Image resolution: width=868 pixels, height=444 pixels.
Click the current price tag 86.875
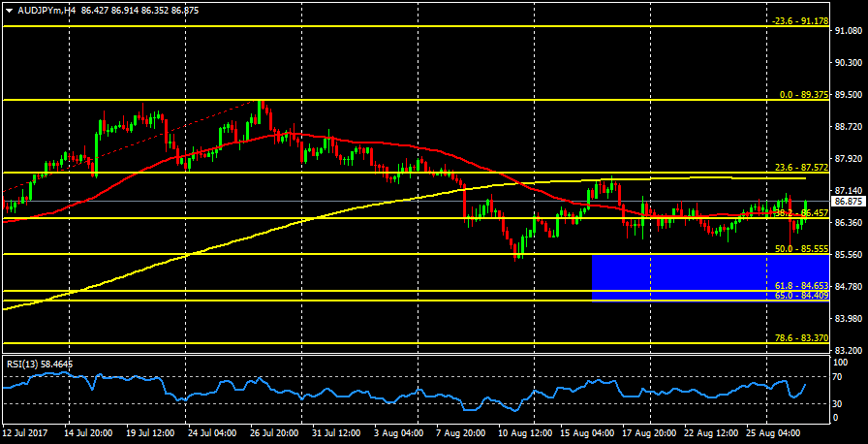(849, 202)
